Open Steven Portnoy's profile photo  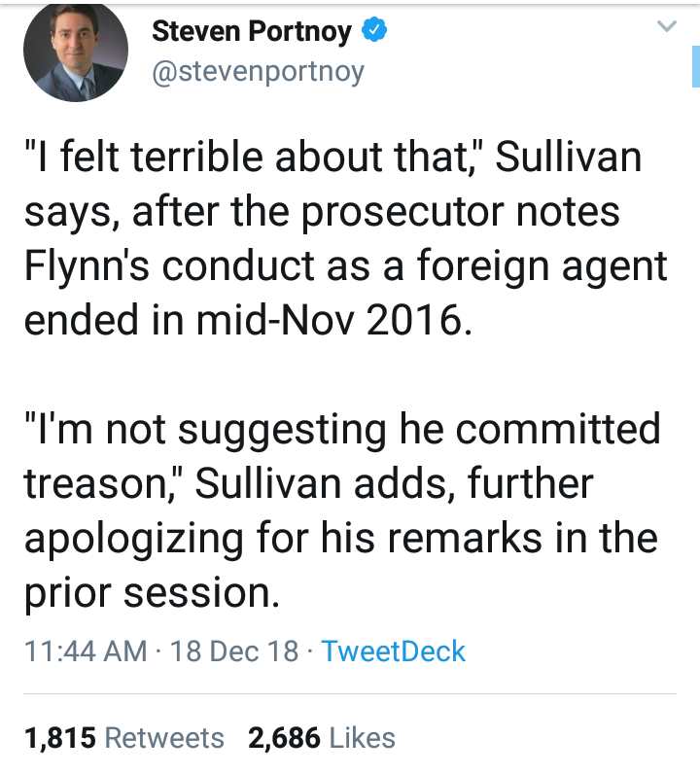pyautogui.click(x=76, y=53)
